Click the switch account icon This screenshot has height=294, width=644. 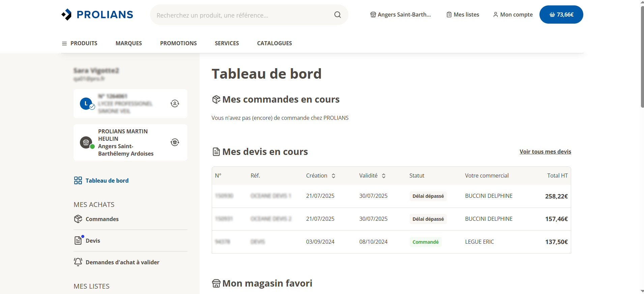point(175,104)
